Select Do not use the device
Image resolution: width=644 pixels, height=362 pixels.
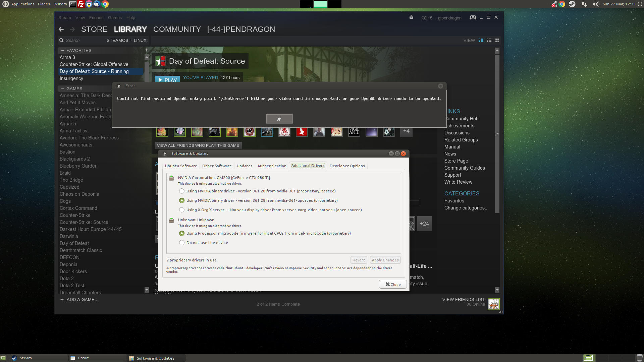coord(182,243)
